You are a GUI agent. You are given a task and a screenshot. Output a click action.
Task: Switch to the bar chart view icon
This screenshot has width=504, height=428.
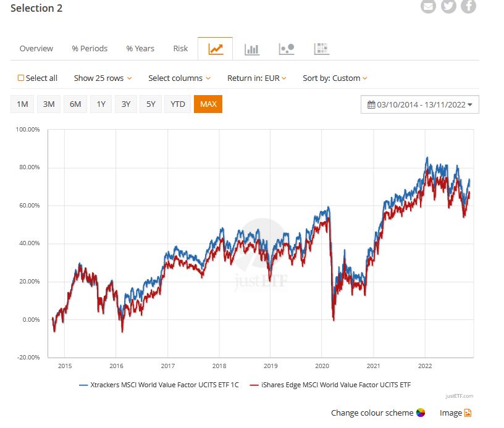(x=251, y=49)
